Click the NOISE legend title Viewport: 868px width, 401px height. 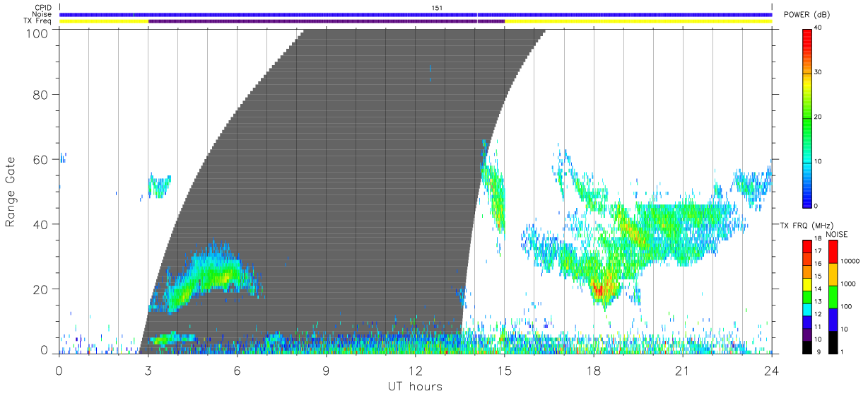pos(836,234)
